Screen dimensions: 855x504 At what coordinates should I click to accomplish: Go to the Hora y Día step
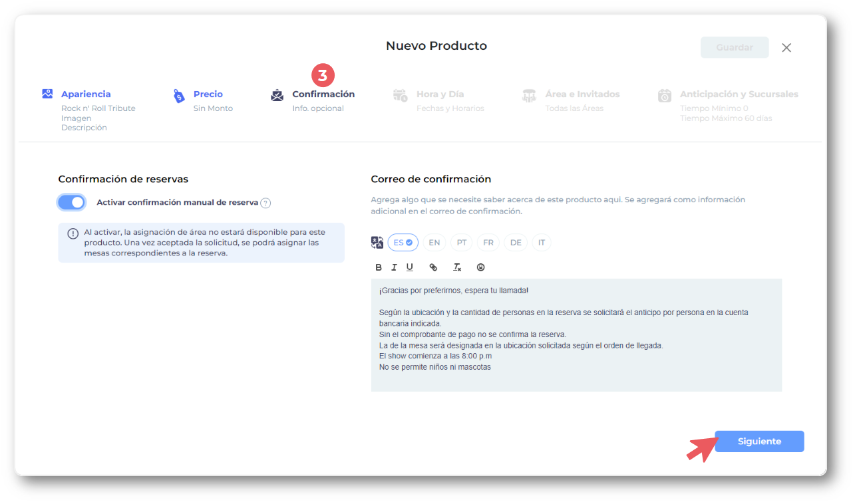click(x=440, y=94)
